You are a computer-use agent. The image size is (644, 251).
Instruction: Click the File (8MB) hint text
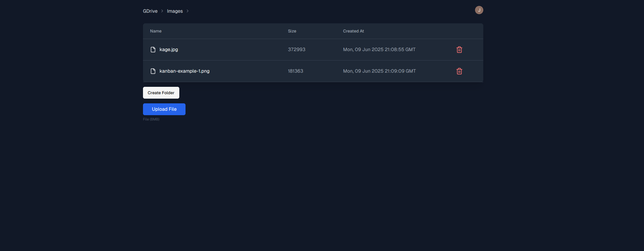(151, 119)
